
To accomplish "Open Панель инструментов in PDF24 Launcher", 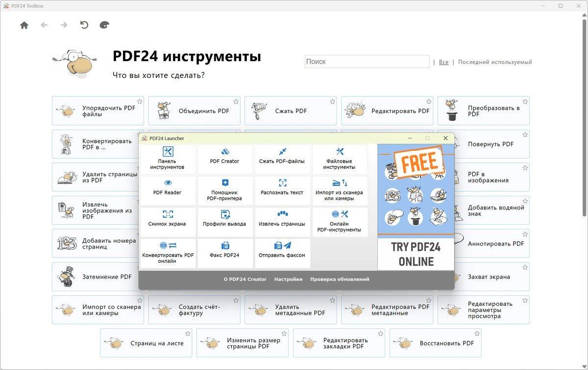I will coord(168,159).
